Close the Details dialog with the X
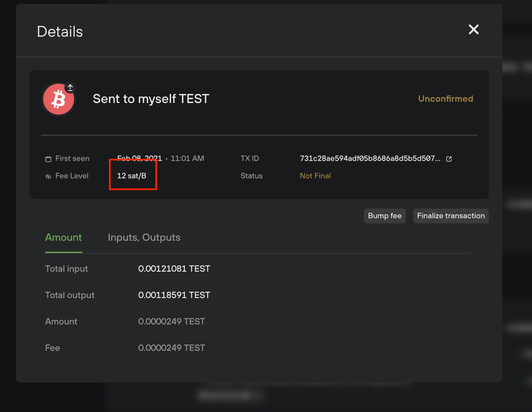Screen dimensions: 532x412 [473, 29]
